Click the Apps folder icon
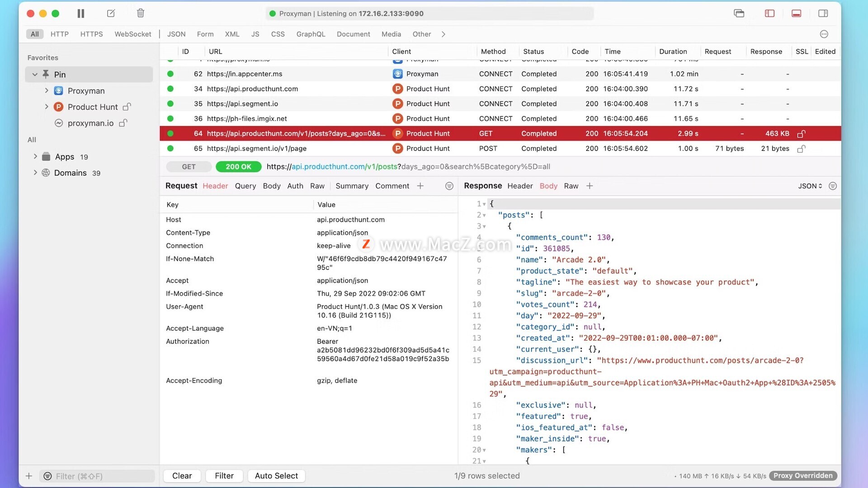Viewport: 868px width, 488px height. (x=46, y=157)
